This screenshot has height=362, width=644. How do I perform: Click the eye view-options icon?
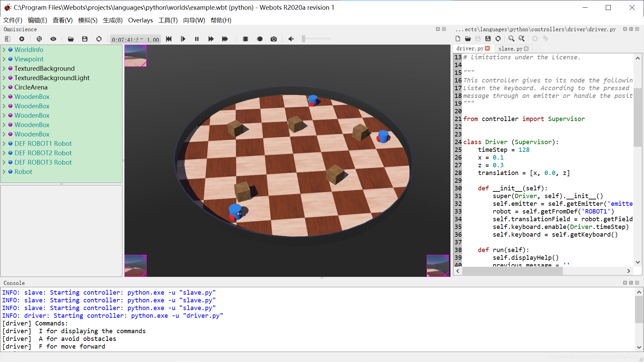tap(53, 39)
